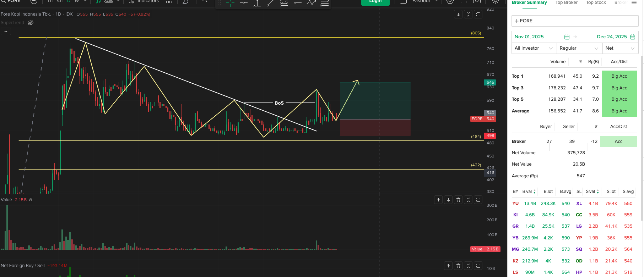Open the Regular market dropdown
The width and height of the screenshot is (644, 277).
click(579, 48)
